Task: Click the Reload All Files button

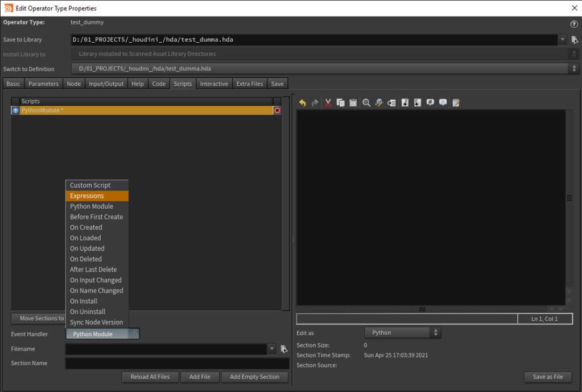Action: pos(150,377)
